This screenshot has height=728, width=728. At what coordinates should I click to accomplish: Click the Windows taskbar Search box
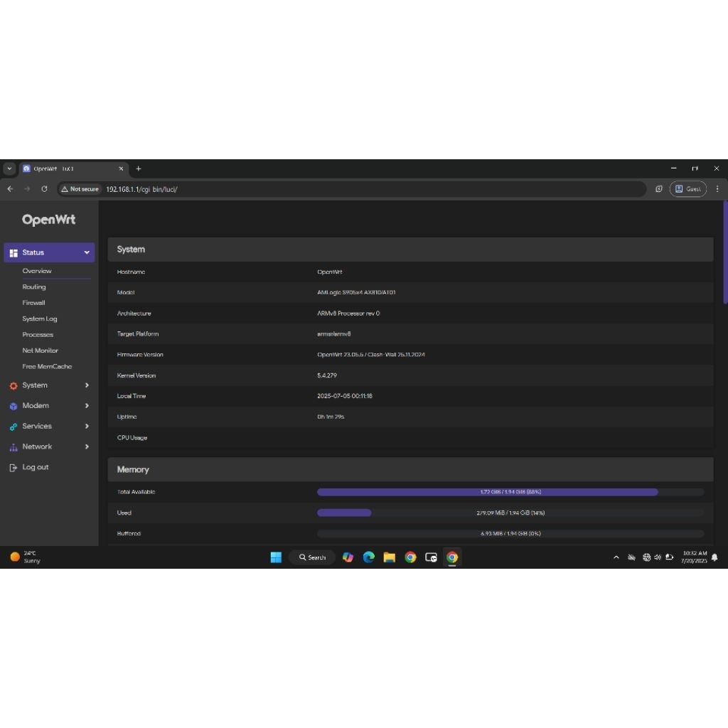pos(312,557)
